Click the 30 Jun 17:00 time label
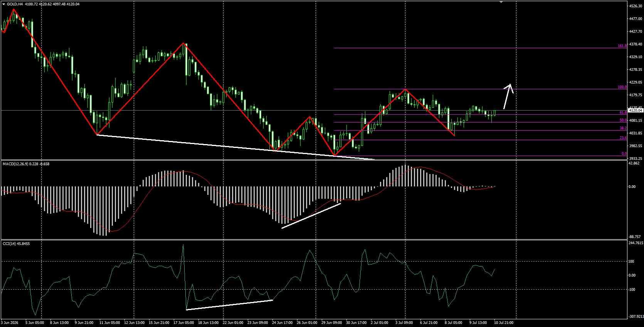Screen dimensions: 644x327 click(356, 323)
